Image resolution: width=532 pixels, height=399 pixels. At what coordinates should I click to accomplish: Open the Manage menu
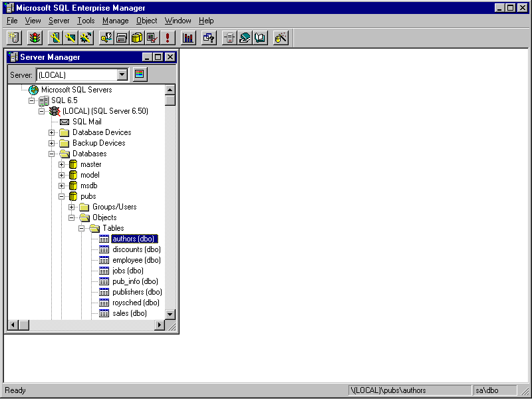click(116, 21)
